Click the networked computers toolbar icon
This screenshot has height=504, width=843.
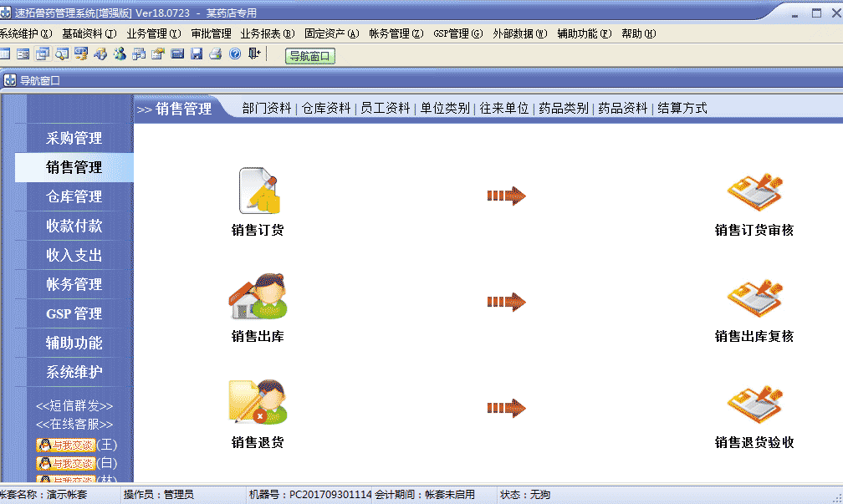coord(139,53)
